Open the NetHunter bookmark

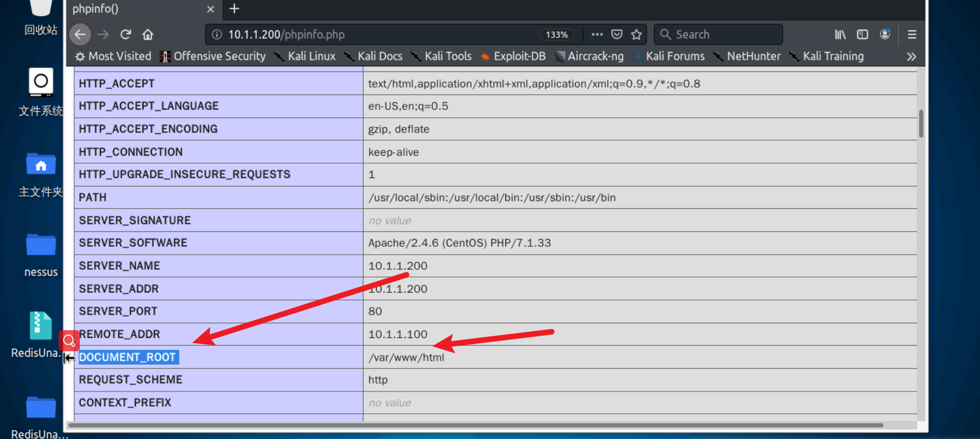click(x=747, y=56)
